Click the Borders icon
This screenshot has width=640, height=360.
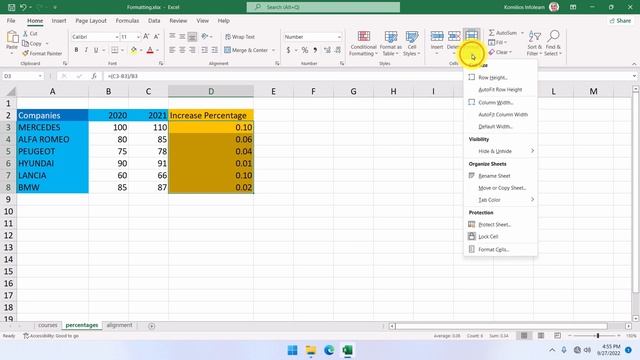(115, 50)
